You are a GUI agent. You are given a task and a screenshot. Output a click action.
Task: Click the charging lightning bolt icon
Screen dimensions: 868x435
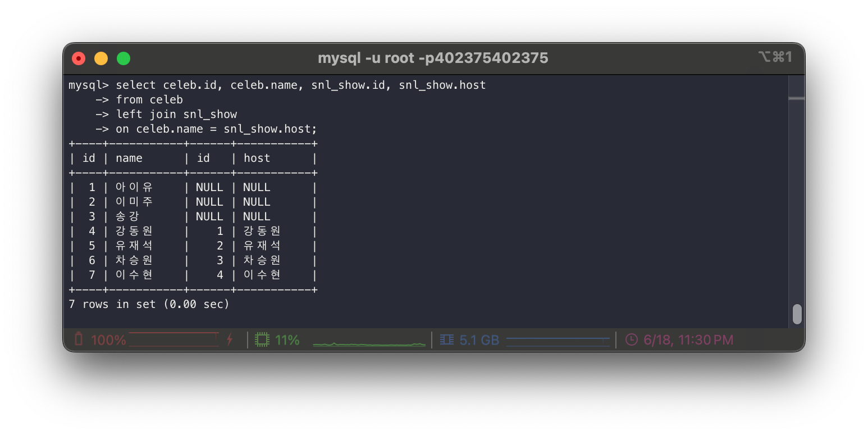(230, 339)
